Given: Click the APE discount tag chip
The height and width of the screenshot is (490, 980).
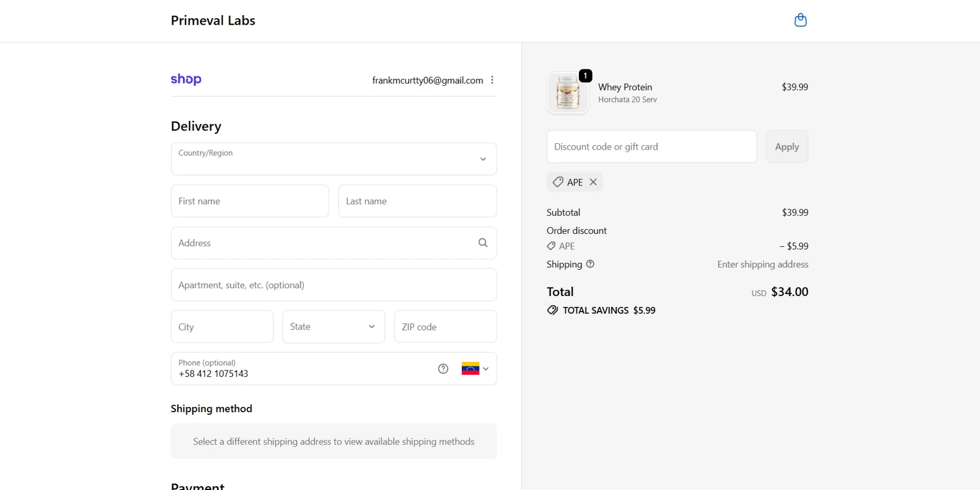Looking at the screenshot, I should tap(575, 182).
